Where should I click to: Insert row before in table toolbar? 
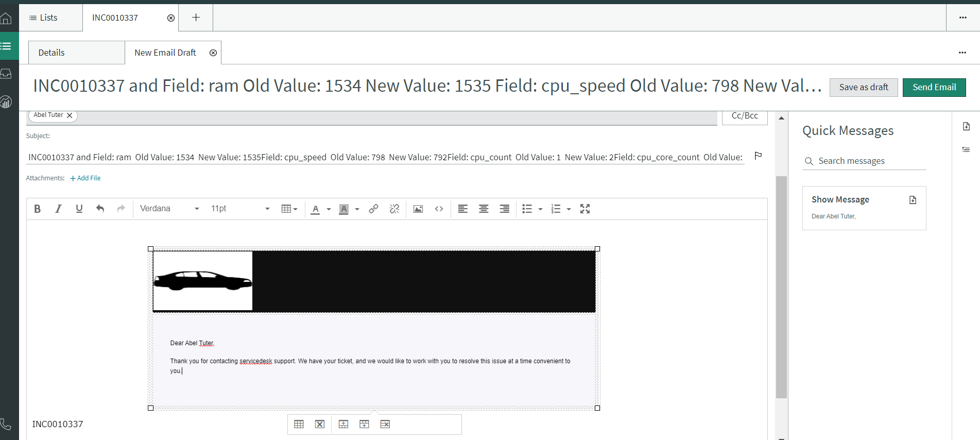(343, 424)
